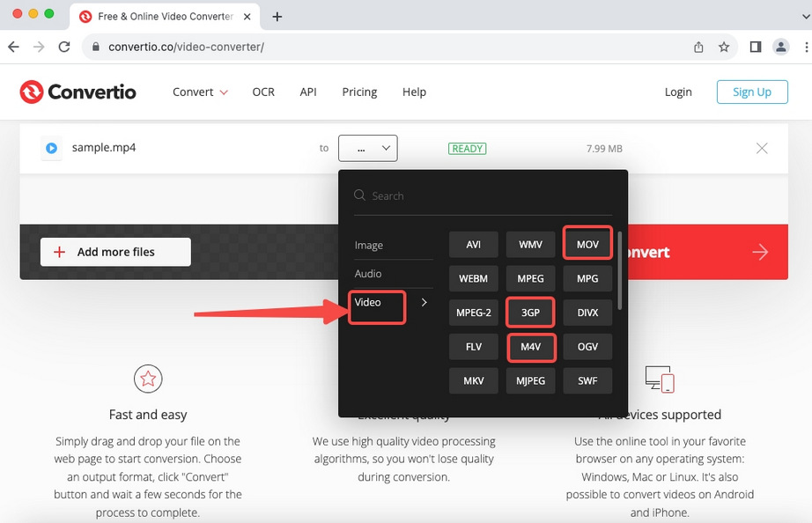812x523 pixels.
Task: Click the All devices supported icon
Action: pos(660,379)
